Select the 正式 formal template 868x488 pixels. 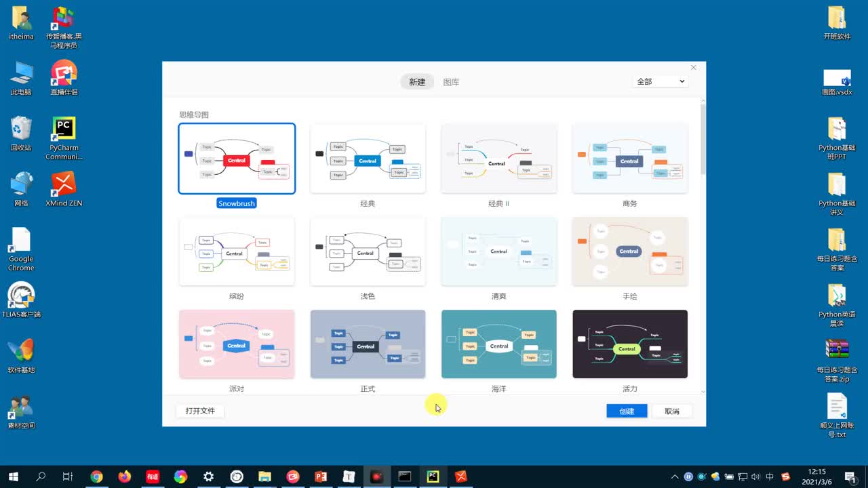click(x=368, y=344)
